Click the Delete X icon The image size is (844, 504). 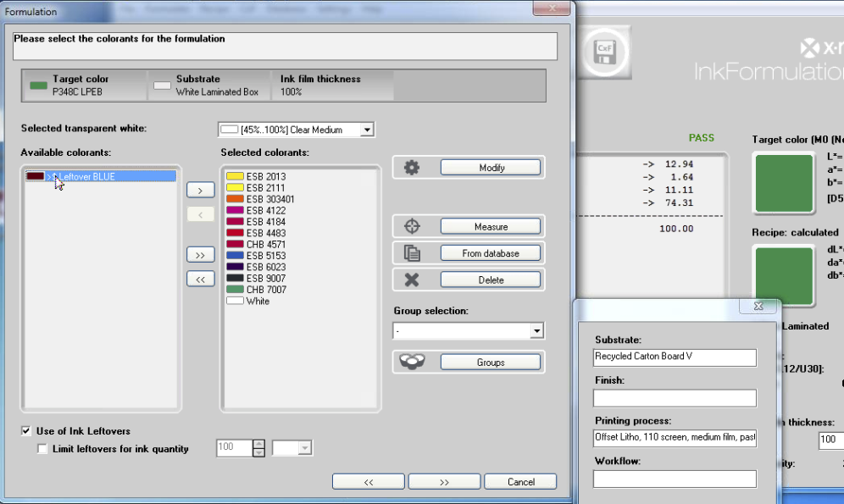tap(412, 280)
